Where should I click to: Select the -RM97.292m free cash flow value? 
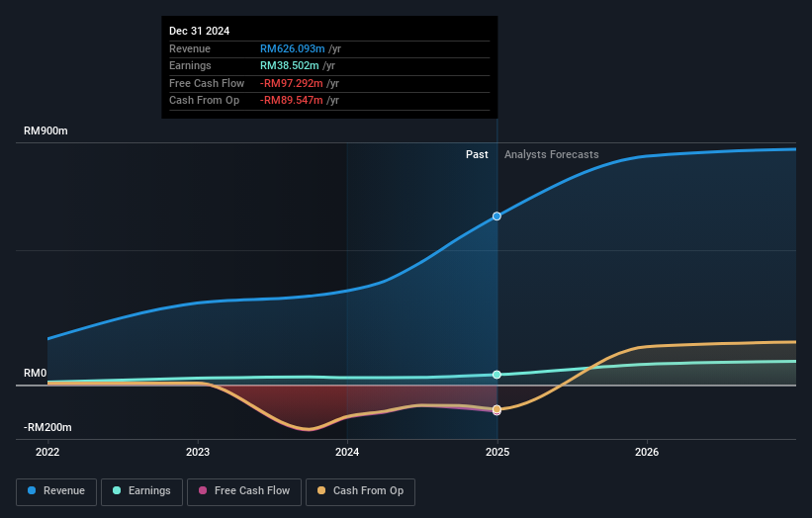point(291,83)
